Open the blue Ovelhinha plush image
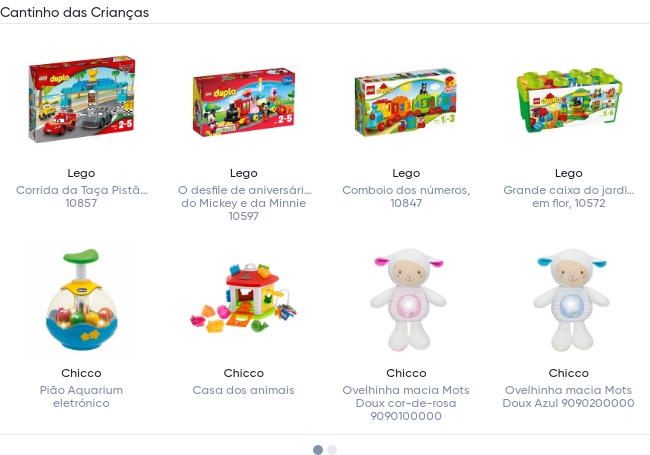Screen dimensions: 650x455 coord(570,299)
